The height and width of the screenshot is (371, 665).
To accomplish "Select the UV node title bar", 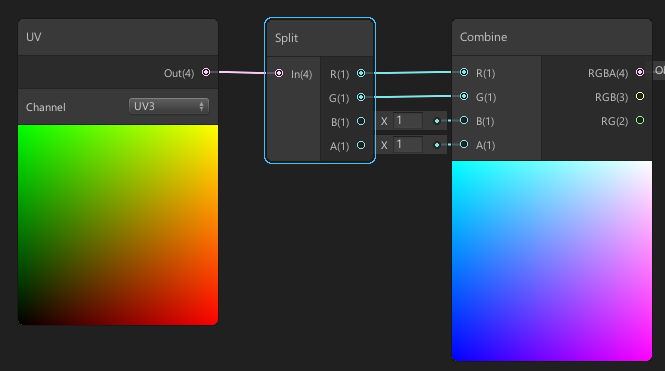I will [x=118, y=37].
